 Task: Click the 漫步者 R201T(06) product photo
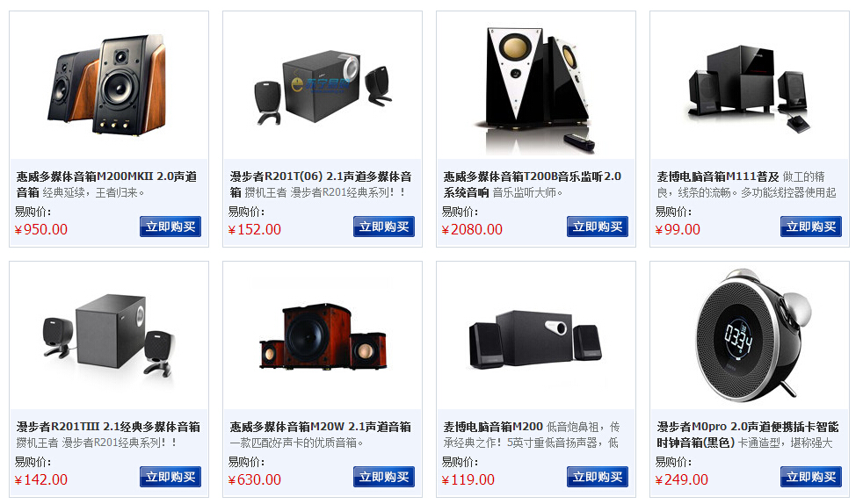(x=323, y=85)
